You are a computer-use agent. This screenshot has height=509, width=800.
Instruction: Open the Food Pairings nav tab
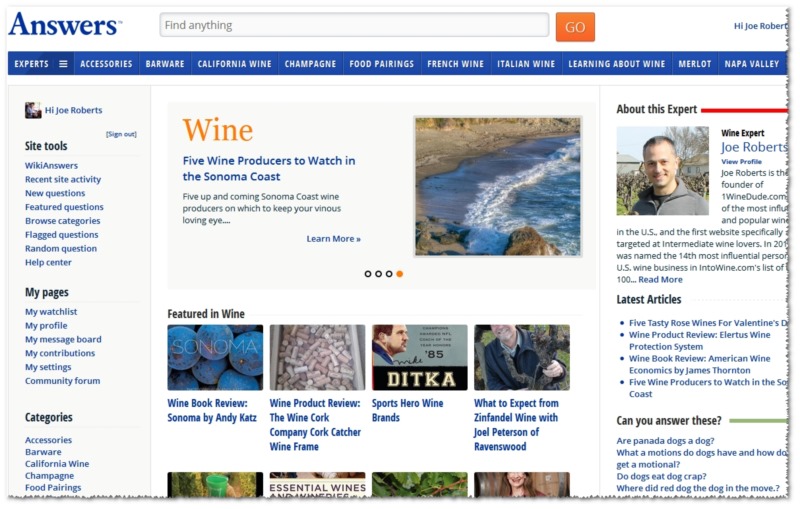coord(382,64)
